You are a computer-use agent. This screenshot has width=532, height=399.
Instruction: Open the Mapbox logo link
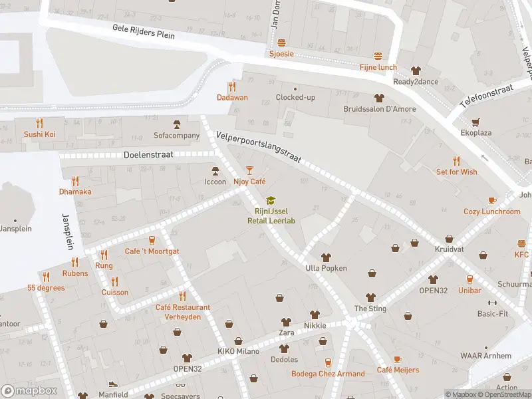[29, 391]
